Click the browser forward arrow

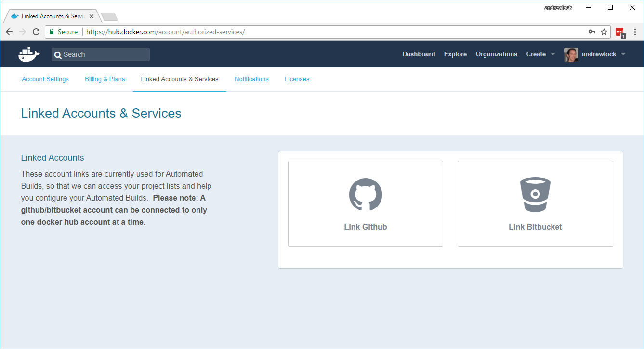tap(23, 32)
